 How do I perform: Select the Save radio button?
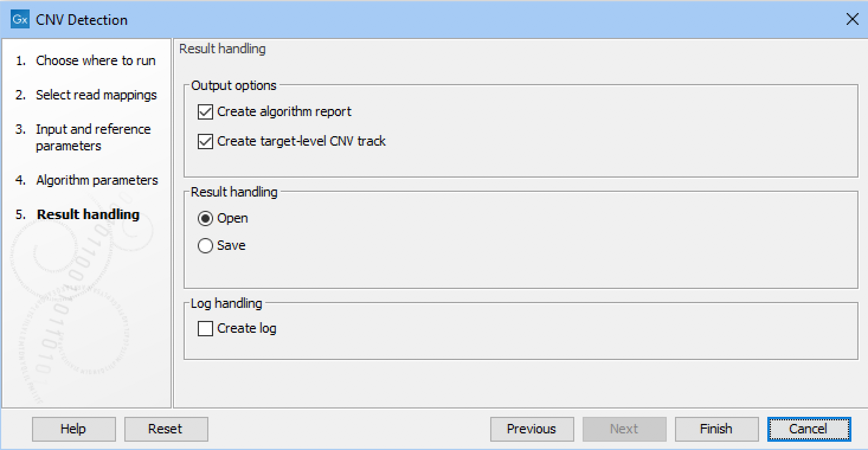tap(205, 245)
